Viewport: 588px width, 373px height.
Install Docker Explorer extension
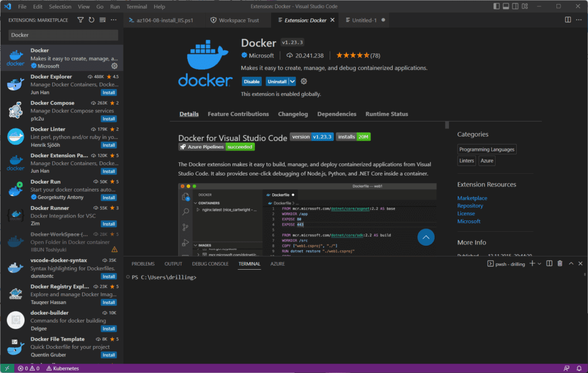(x=109, y=92)
